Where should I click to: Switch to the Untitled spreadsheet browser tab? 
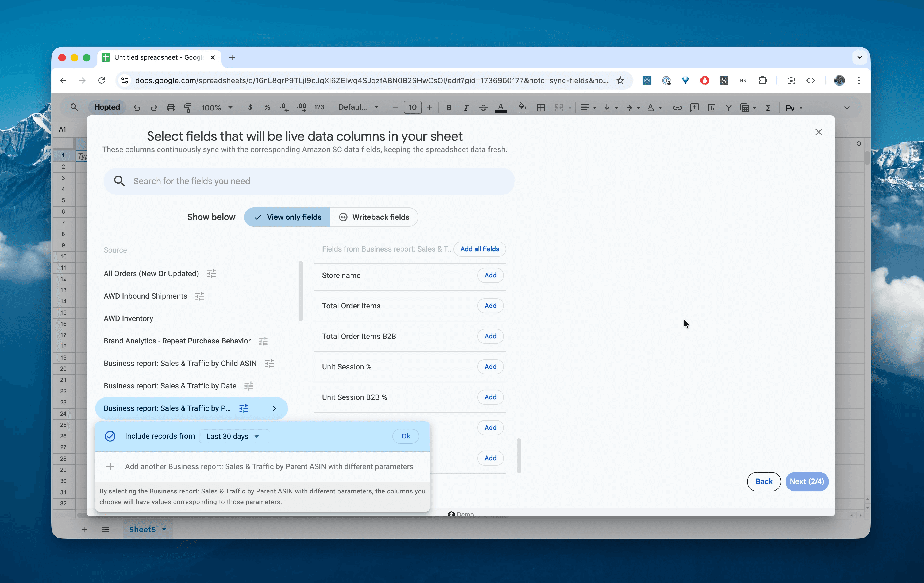[x=159, y=57]
